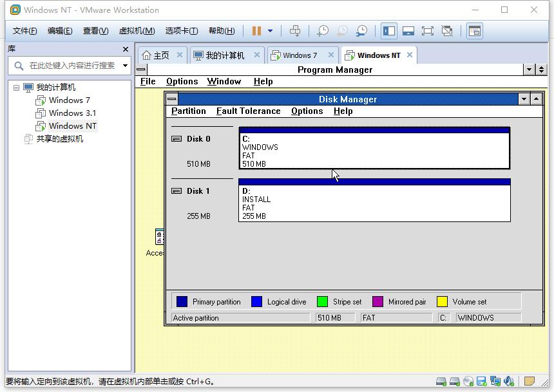
Task: Maximize Disk Manager with the up arrow
Action: pyautogui.click(x=536, y=99)
